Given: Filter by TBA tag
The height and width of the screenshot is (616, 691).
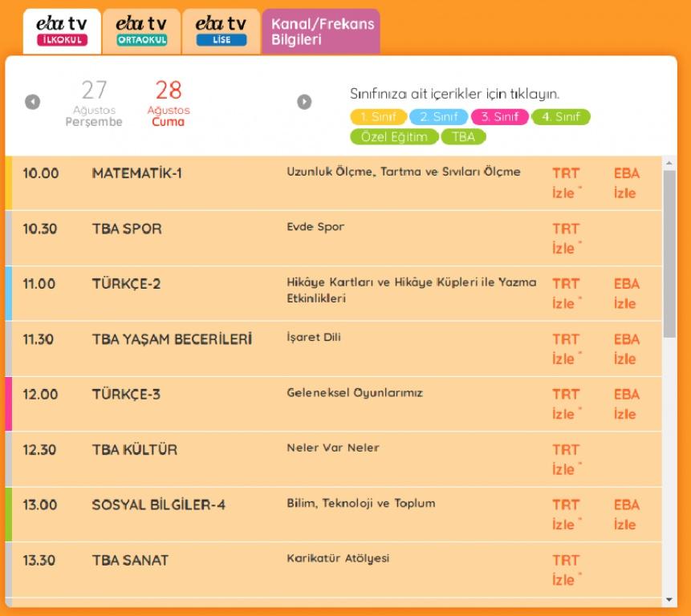Looking at the screenshot, I should coord(463,137).
